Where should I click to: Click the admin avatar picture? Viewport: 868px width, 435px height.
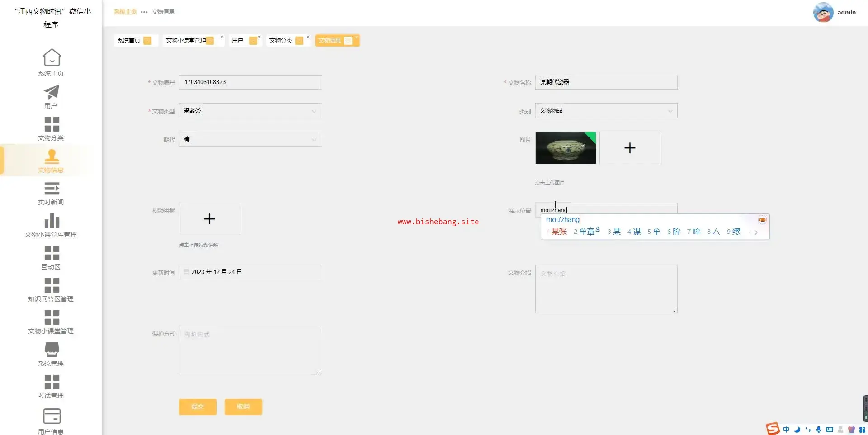pyautogui.click(x=823, y=12)
